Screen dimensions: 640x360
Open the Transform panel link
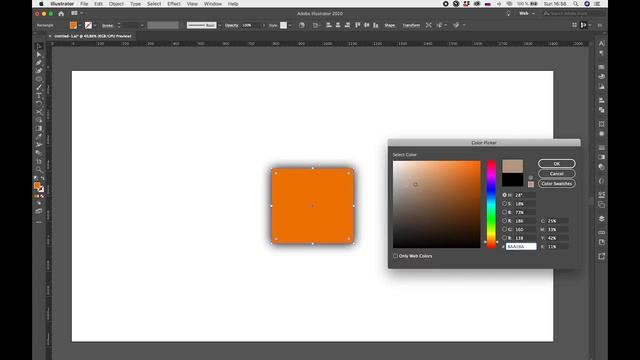411,25
